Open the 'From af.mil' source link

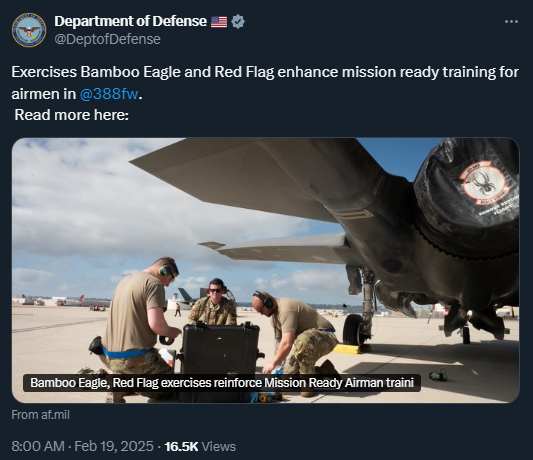40,415
